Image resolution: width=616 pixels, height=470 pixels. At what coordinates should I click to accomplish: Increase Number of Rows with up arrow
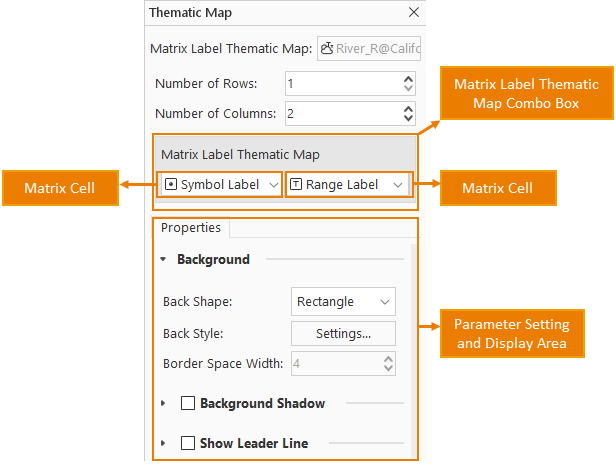408,78
